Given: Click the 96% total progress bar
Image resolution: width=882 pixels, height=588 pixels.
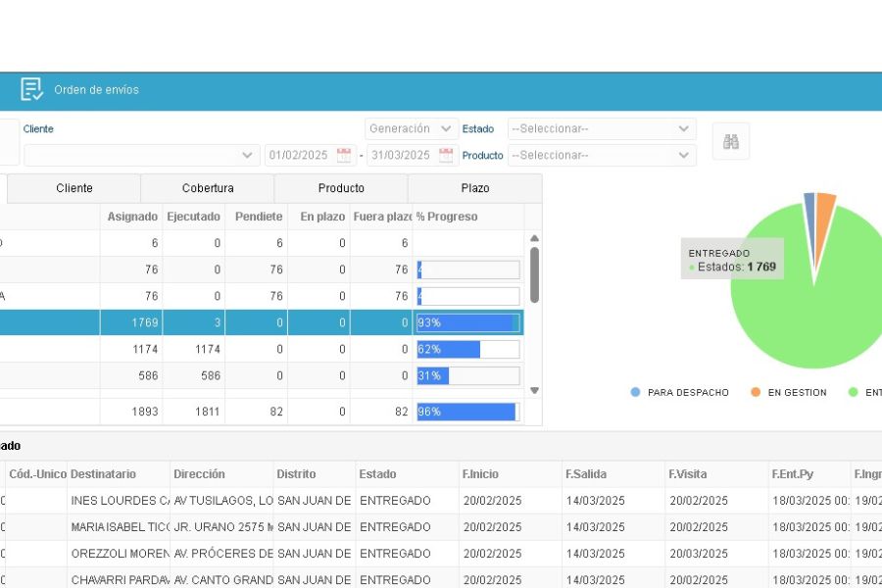Looking at the screenshot, I should [x=468, y=412].
